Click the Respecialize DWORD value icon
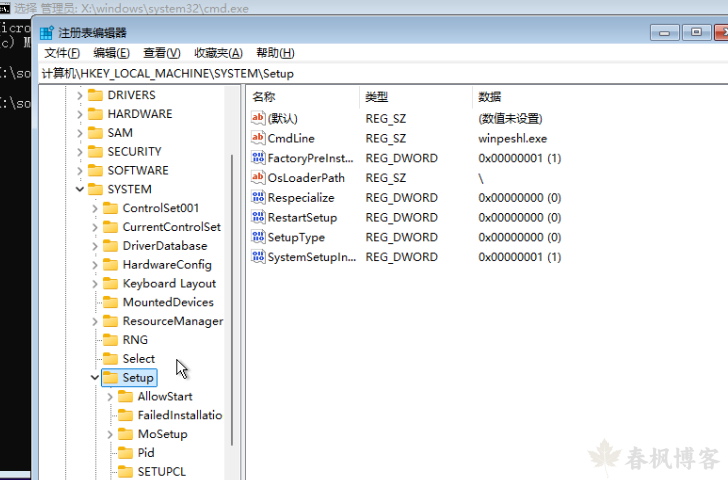 (258, 197)
